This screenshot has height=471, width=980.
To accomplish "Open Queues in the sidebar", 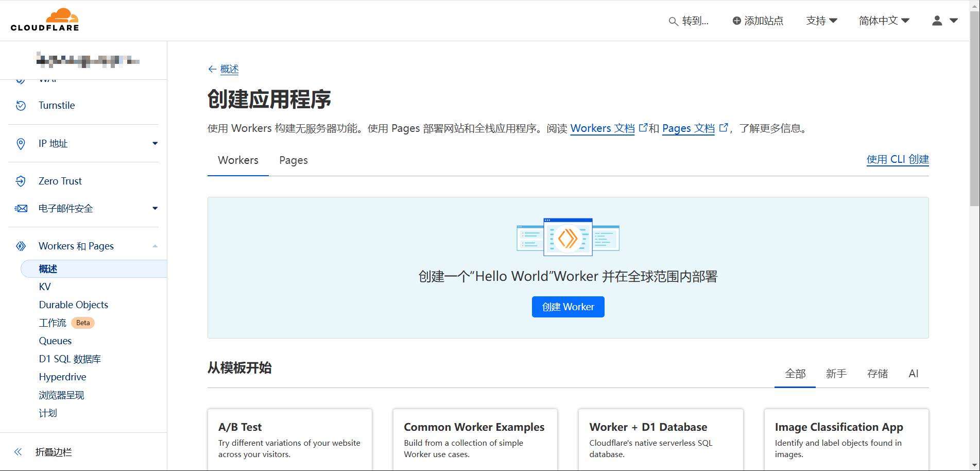I will (55, 341).
